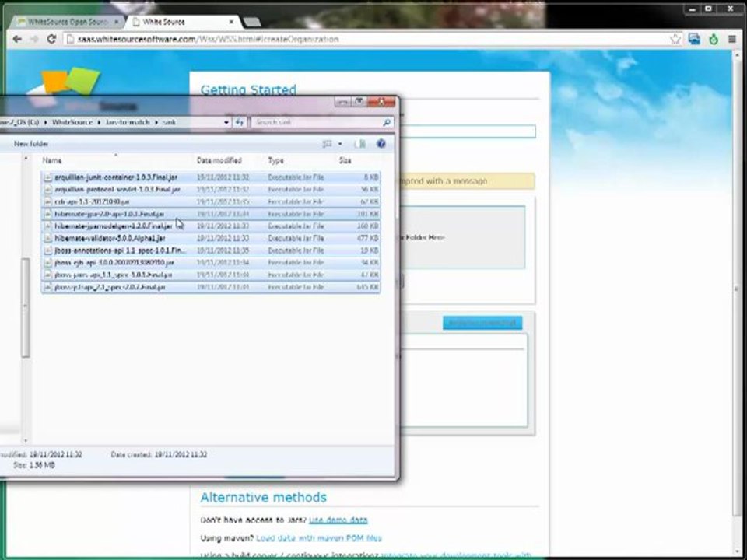The height and width of the screenshot is (560, 747).
Task: Click the Explorer search box
Action: pyautogui.click(x=317, y=122)
